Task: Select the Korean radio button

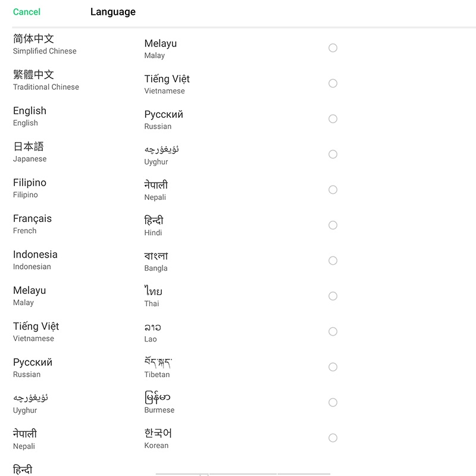Action: pos(333,438)
